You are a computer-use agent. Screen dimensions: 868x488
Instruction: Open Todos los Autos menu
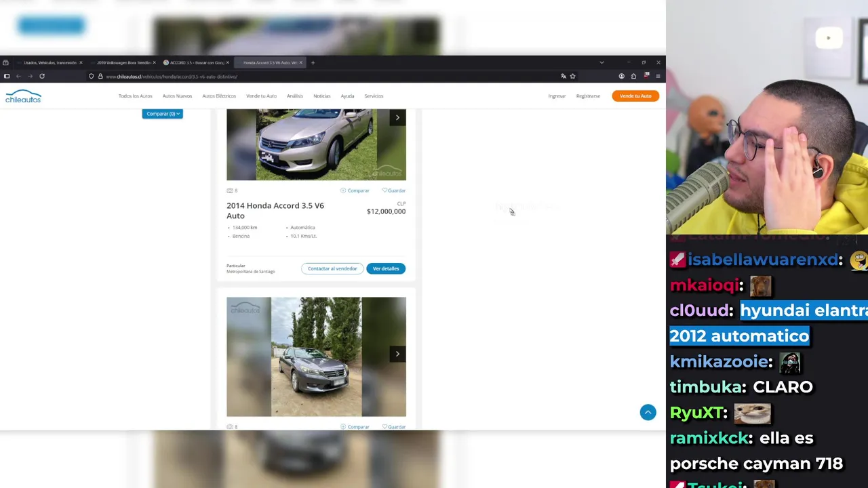136,96
